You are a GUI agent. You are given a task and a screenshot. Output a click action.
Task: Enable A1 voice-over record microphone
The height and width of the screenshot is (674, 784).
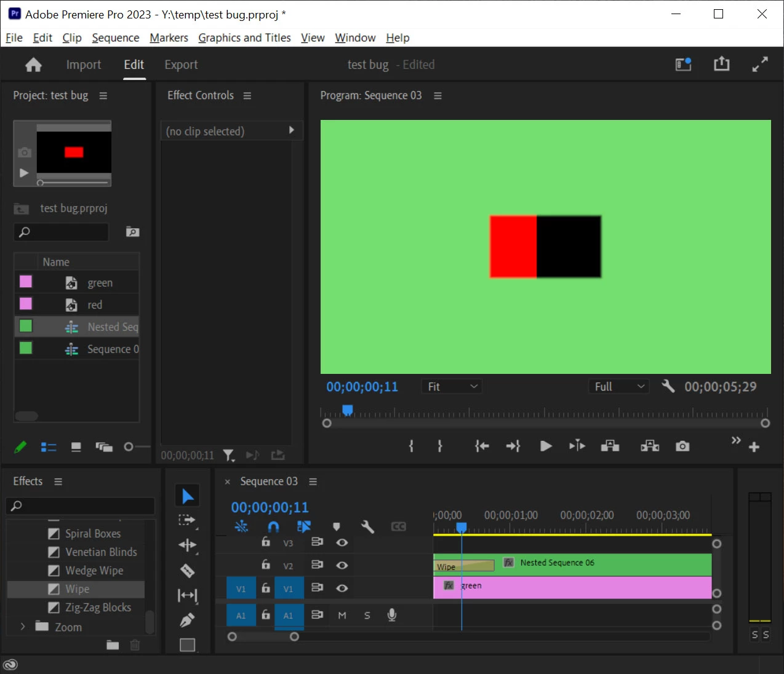[391, 615]
